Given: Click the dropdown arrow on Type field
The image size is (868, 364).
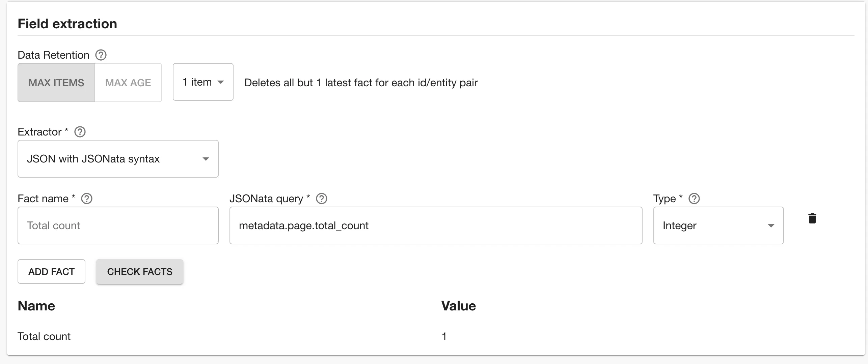Looking at the screenshot, I should 771,226.
